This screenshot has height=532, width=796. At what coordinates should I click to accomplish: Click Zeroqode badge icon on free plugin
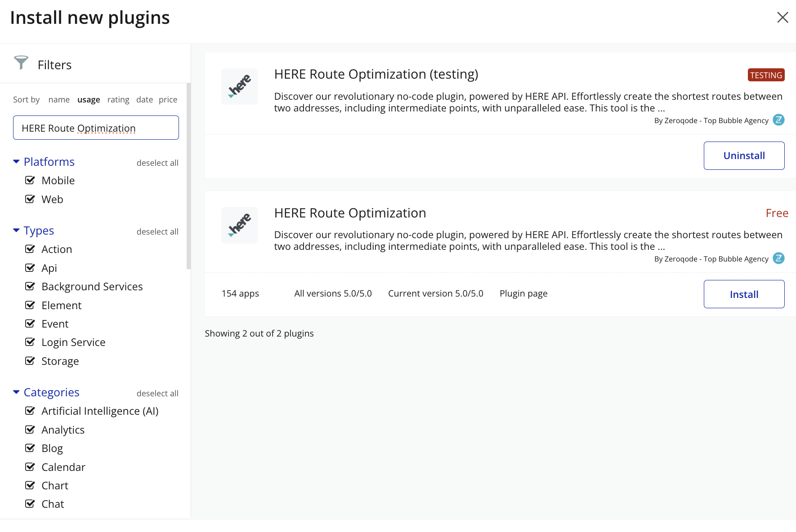(778, 258)
